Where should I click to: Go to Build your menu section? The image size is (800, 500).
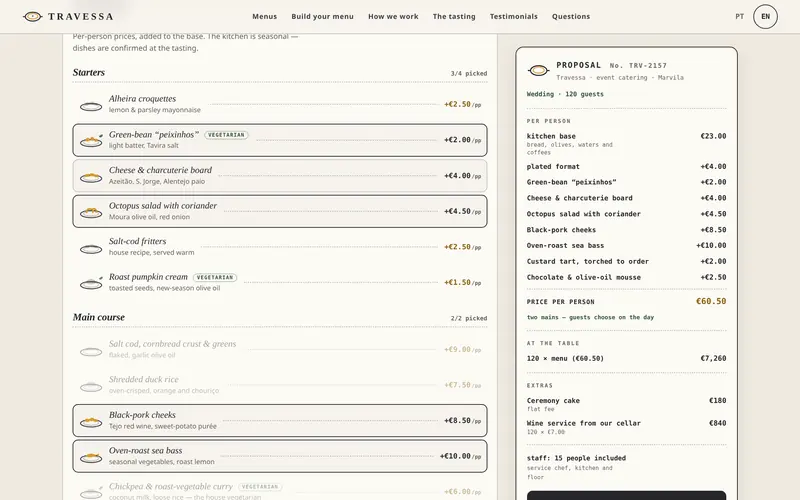(322, 16)
